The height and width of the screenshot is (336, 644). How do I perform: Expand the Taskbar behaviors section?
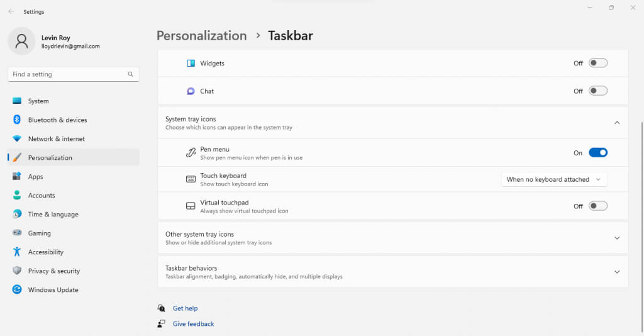616,272
